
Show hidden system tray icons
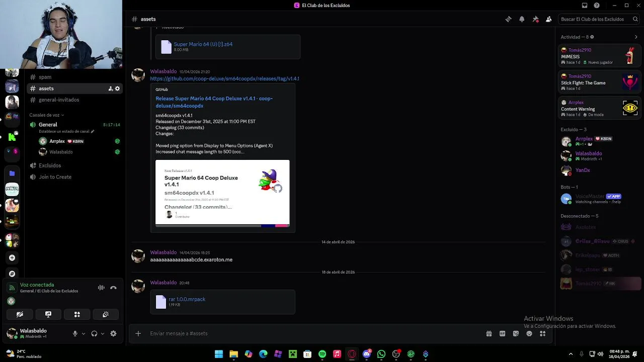pyautogui.click(x=571, y=354)
